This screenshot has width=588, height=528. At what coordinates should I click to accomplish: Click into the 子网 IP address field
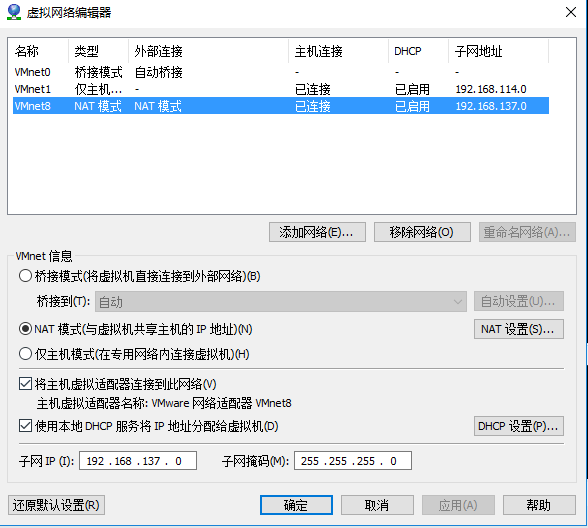click(138, 460)
